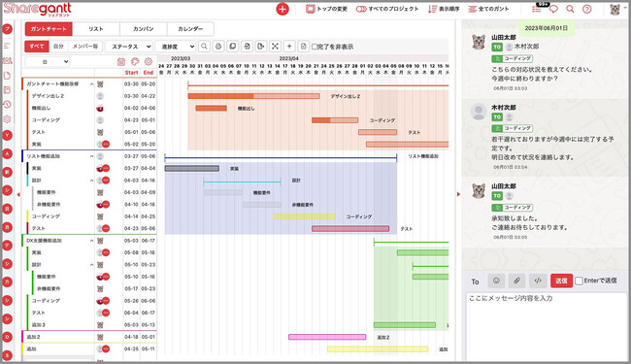Open the color palette icon
The height and width of the screenshot is (364, 631).
[135, 61]
